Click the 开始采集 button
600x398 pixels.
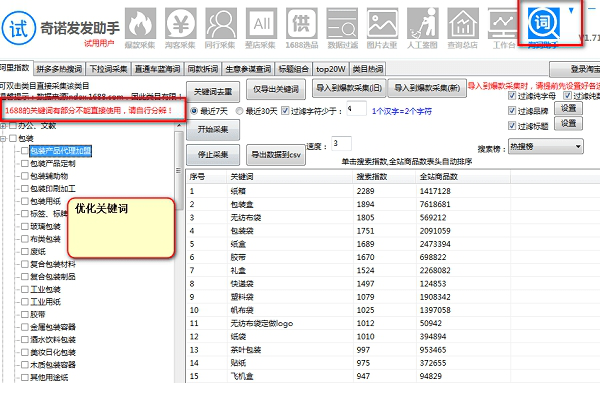click(x=213, y=129)
